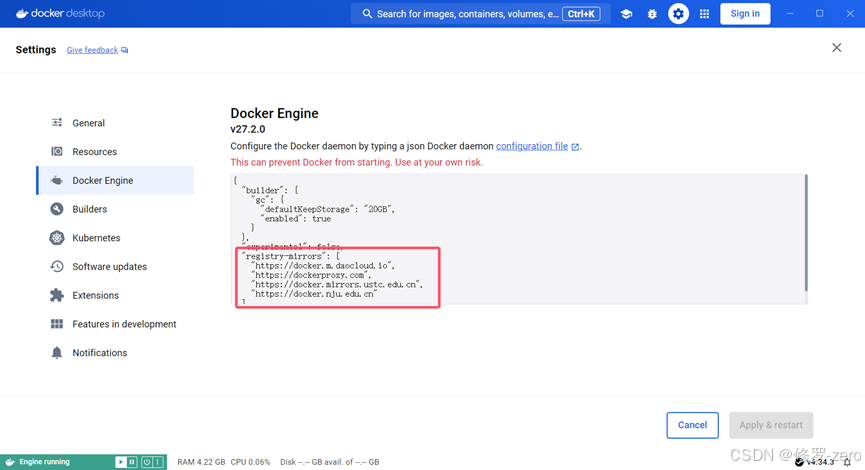The height and width of the screenshot is (470, 865).
Task: Click the Settings gear icon in header
Action: 678,14
